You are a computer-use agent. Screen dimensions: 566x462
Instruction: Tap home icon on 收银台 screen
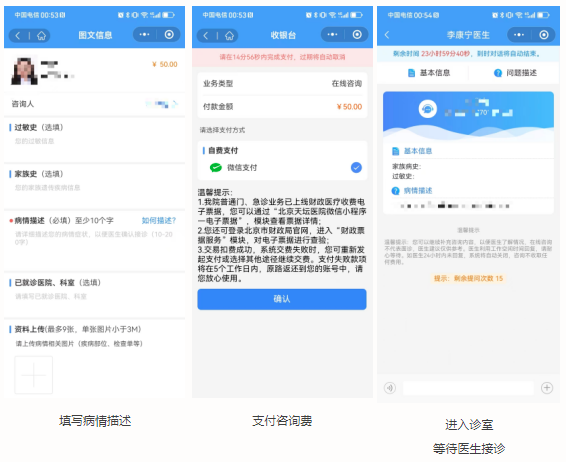coord(229,35)
